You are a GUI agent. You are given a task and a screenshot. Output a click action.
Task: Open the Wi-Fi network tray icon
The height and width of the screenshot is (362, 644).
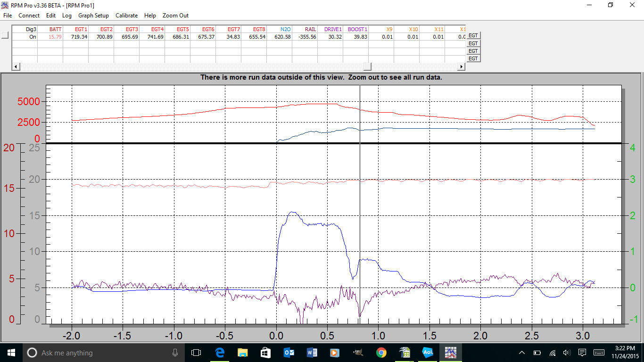[x=552, y=352]
